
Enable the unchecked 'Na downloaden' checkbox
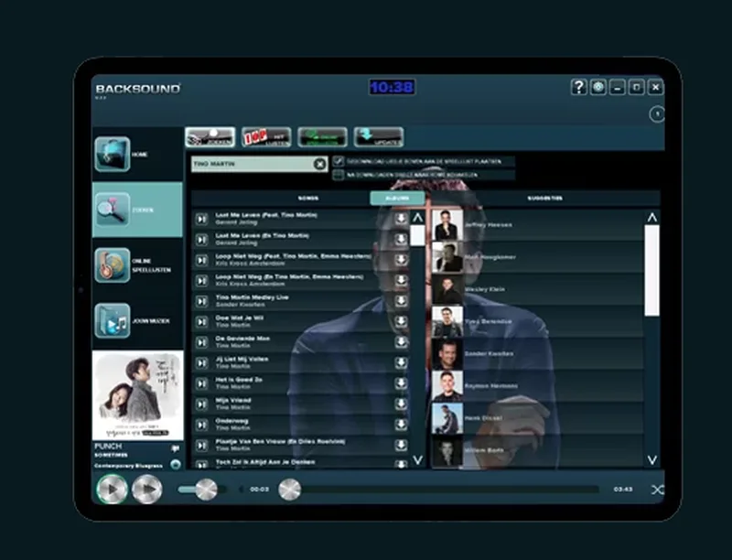339,175
